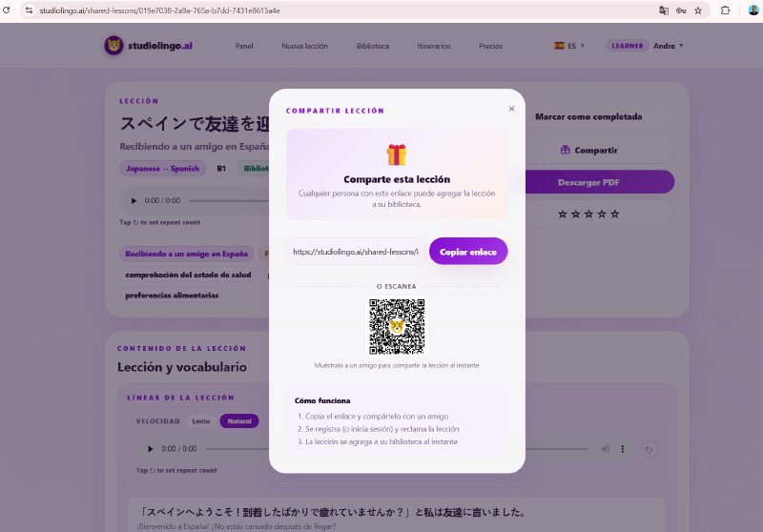Select Lento speed
Screen dimensions: 763x532
(x=201, y=421)
